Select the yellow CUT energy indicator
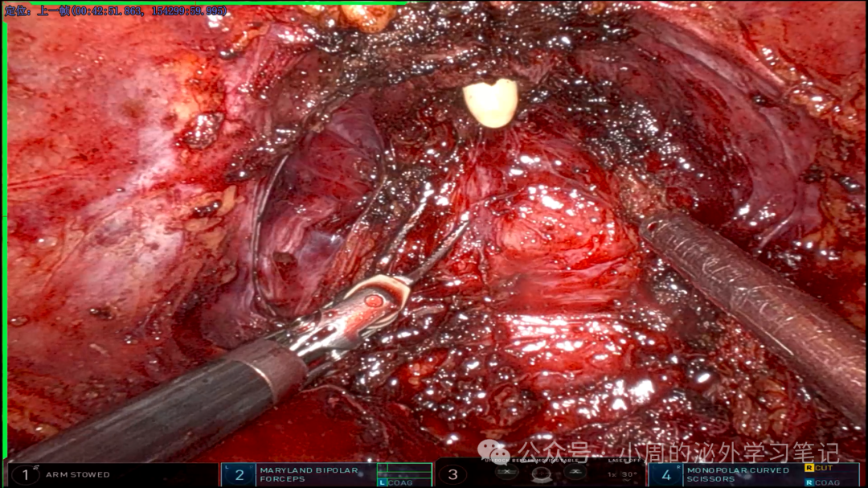The width and height of the screenshot is (868, 488). tap(819, 468)
